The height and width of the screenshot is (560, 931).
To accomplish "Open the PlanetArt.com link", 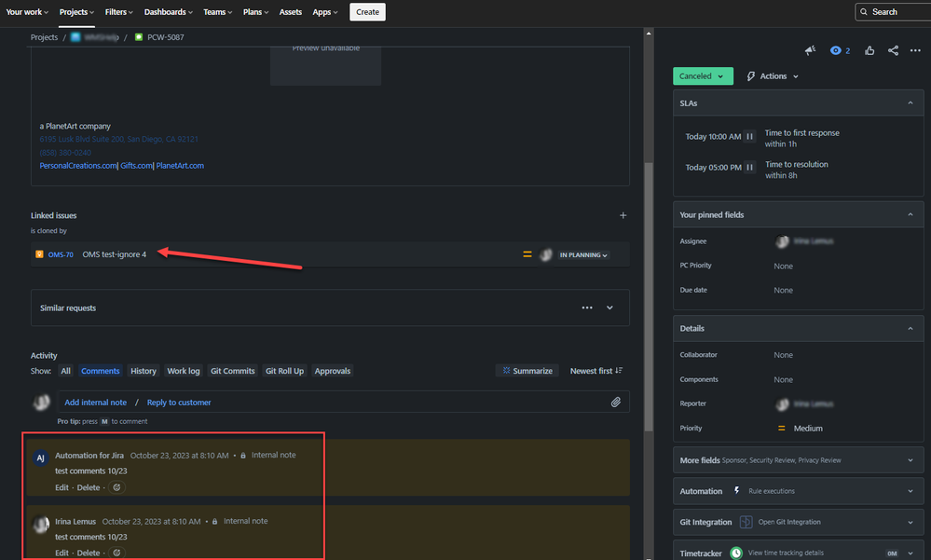I will point(180,166).
